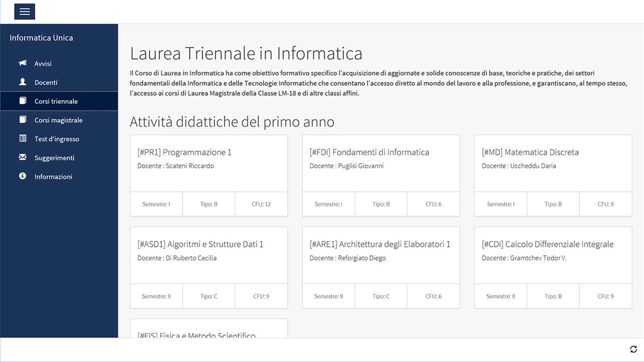Click the CFU: 12 cell of Programmazione 1
This screenshot has height=362, width=644.
(x=261, y=204)
